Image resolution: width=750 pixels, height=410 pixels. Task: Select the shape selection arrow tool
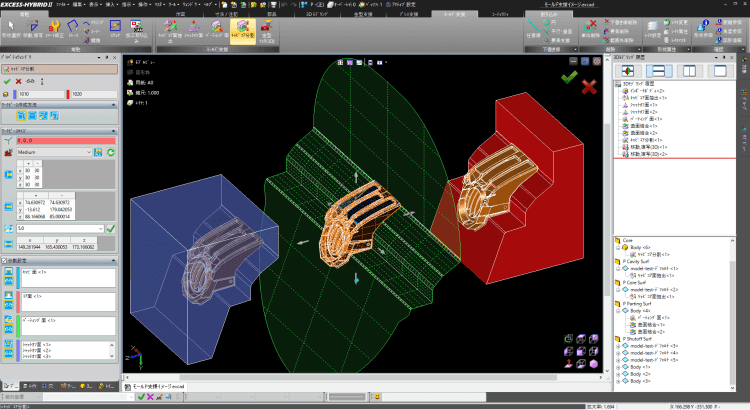click(x=11, y=28)
